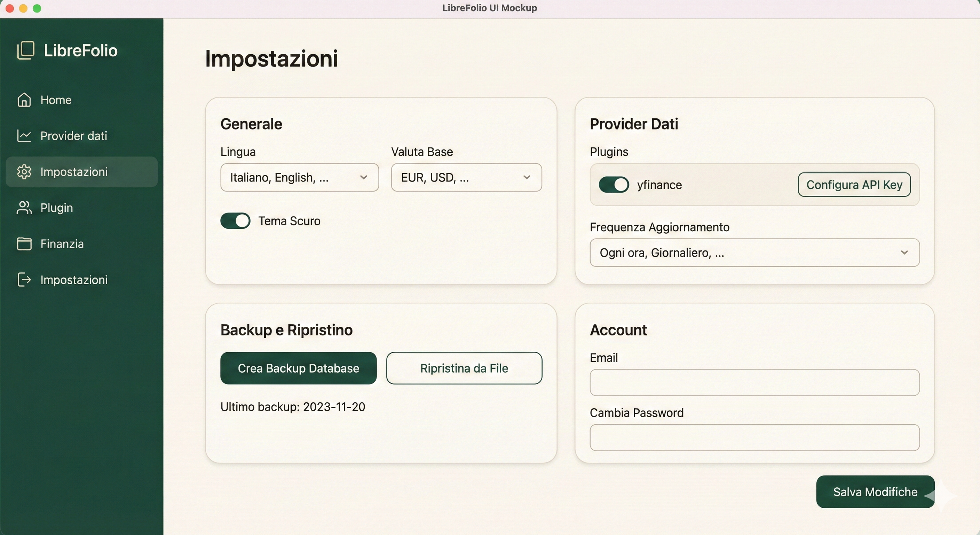Toggle the Tema Scuro switch
This screenshot has width=980, height=535.
pyautogui.click(x=235, y=221)
